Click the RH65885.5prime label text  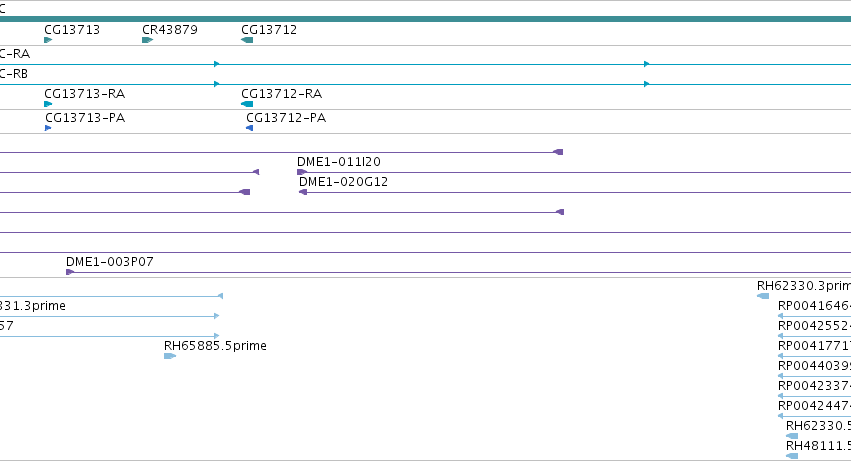point(215,346)
